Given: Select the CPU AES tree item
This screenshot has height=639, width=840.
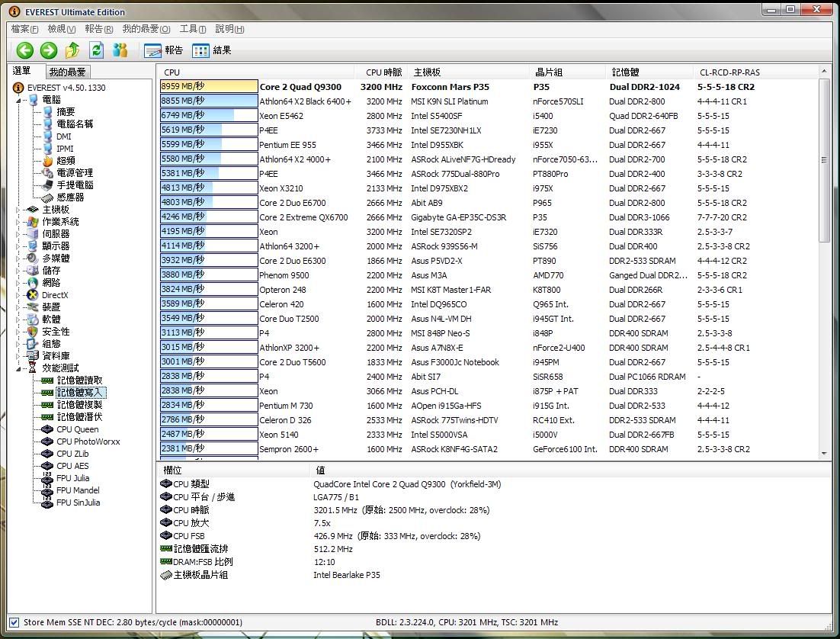Looking at the screenshot, I should (x=73, y=467).
